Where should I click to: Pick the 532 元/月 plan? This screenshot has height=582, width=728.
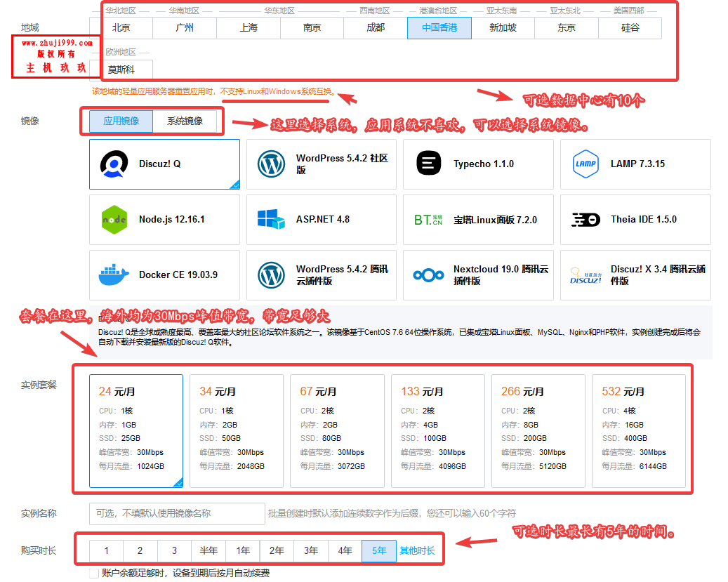point(639,431)
